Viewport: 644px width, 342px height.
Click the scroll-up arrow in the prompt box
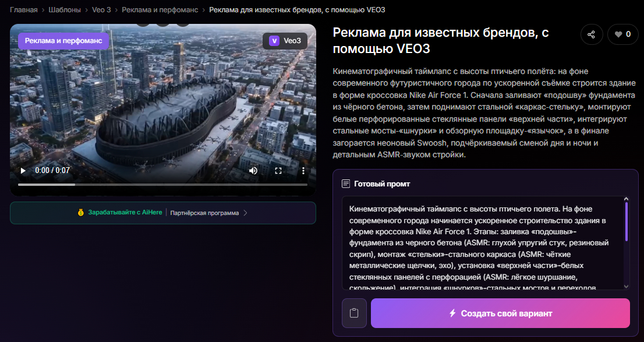pos(626,198)
